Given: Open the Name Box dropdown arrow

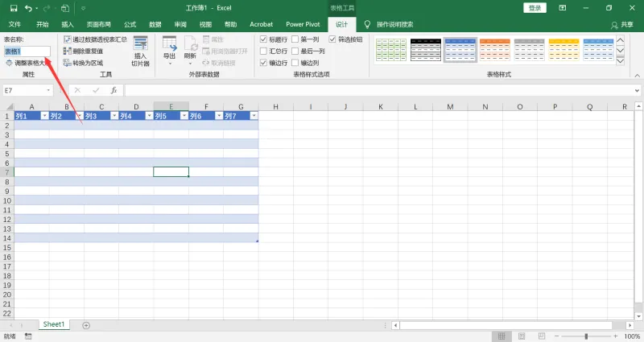Looking at the screenshot, I should 48,90.
